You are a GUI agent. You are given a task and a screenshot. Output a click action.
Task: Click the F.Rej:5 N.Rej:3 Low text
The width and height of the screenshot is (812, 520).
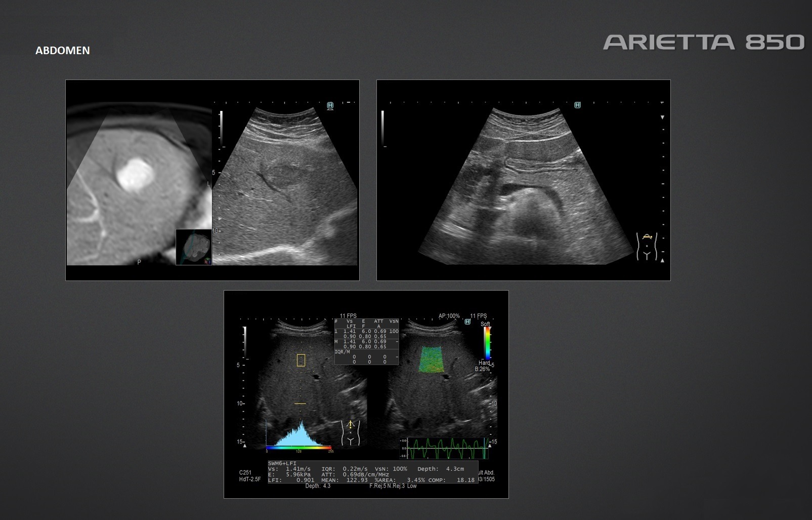click(393, 486)
